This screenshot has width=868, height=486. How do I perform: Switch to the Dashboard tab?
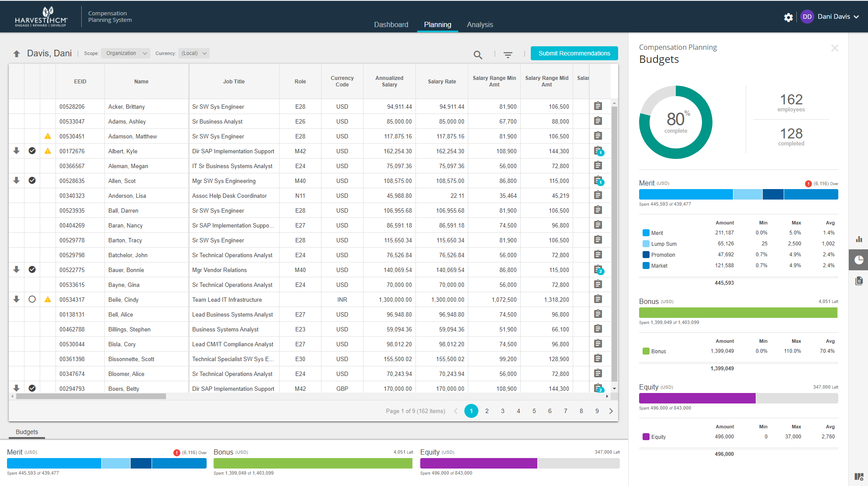[x=391, y=24]
